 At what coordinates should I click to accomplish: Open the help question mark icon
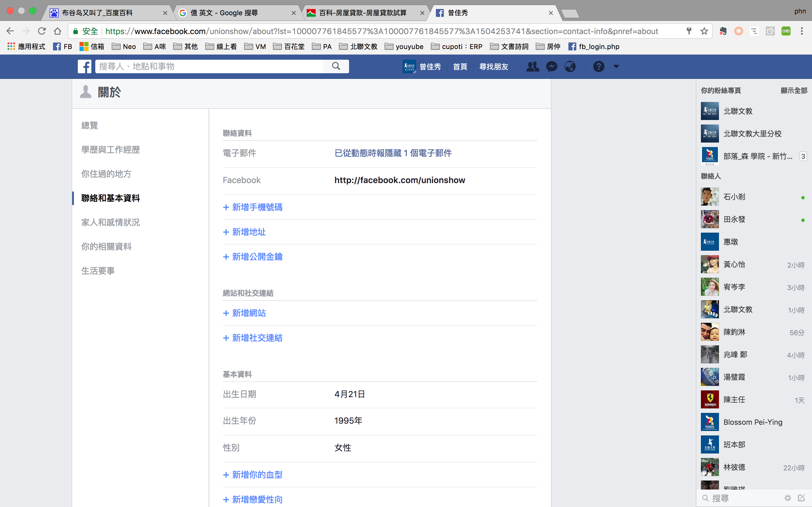[599, 66]
